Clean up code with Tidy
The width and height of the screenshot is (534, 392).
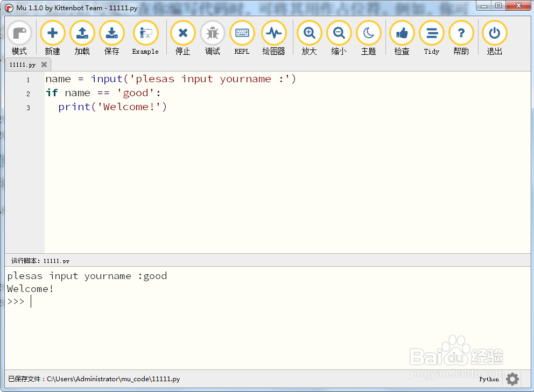431,33
